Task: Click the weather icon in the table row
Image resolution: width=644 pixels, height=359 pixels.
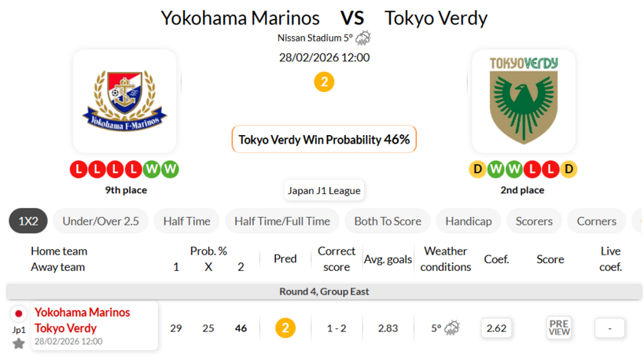Action: tap(452, 328)
